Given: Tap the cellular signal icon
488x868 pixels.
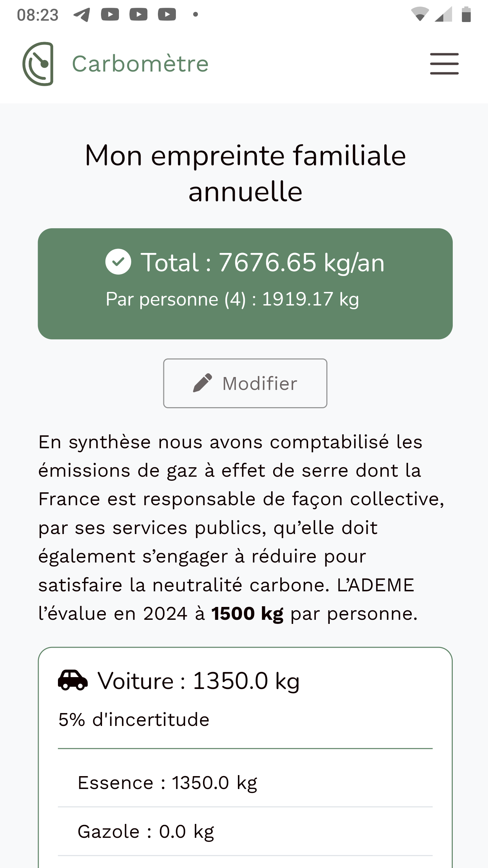Looking at the screenshot, I should (444, 14).
